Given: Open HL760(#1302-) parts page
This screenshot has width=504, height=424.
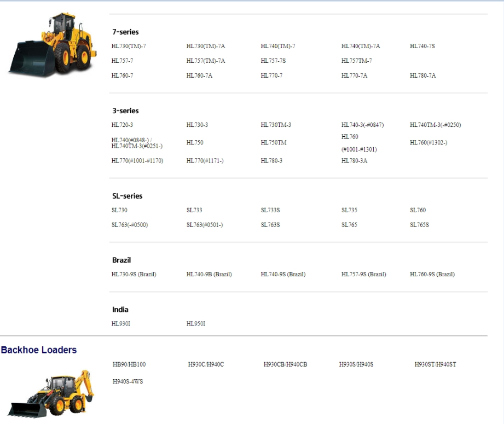Looking at the screenshot, I should (x=428, y=142).
